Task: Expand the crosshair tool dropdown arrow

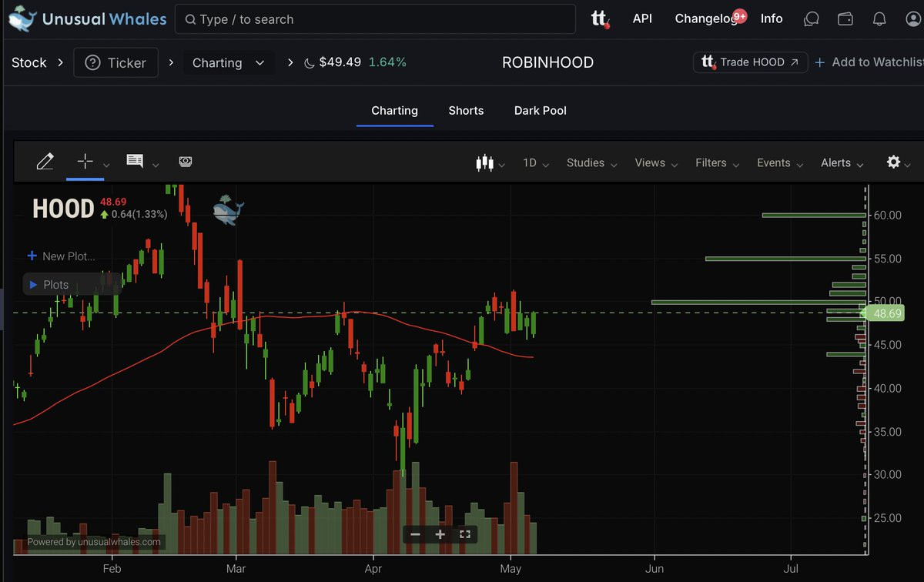Action: (107, 165)
